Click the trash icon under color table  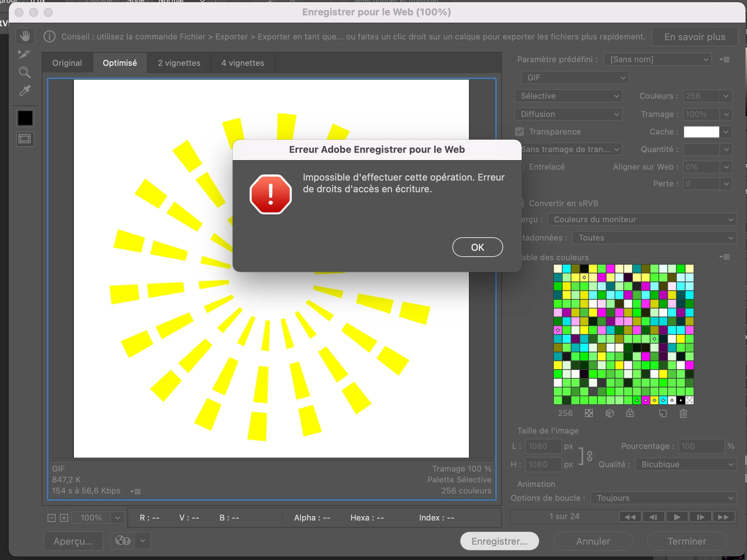click(683, 413)
